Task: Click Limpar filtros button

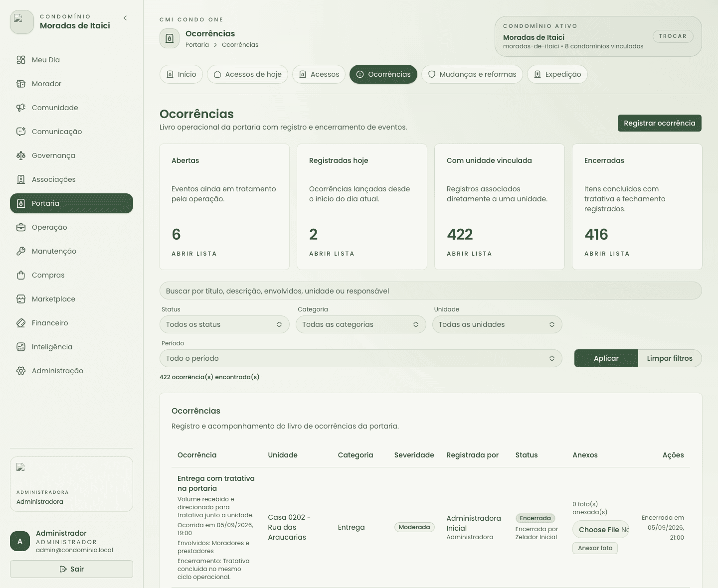Action: click(670, 358)
